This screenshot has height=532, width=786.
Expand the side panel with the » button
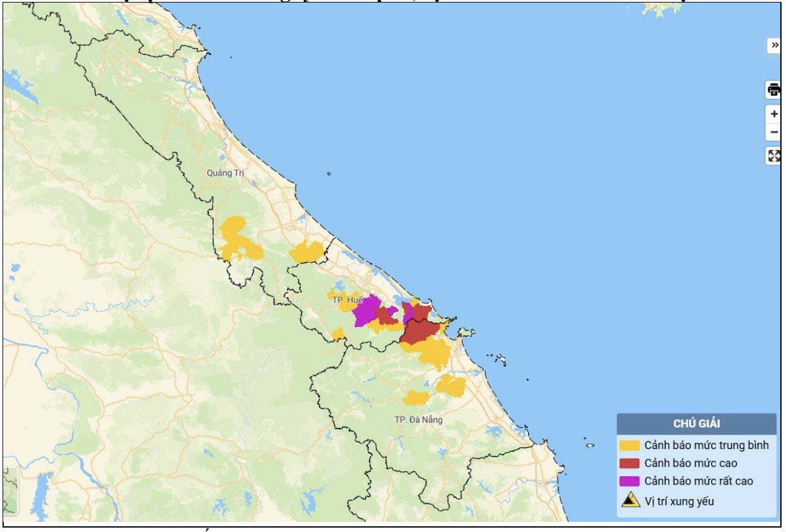coord(774,45)
